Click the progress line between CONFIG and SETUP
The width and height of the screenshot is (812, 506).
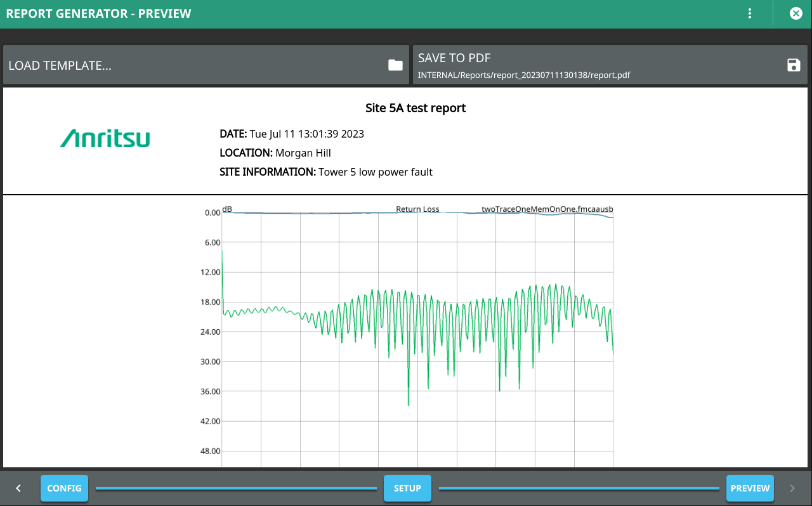236,488
